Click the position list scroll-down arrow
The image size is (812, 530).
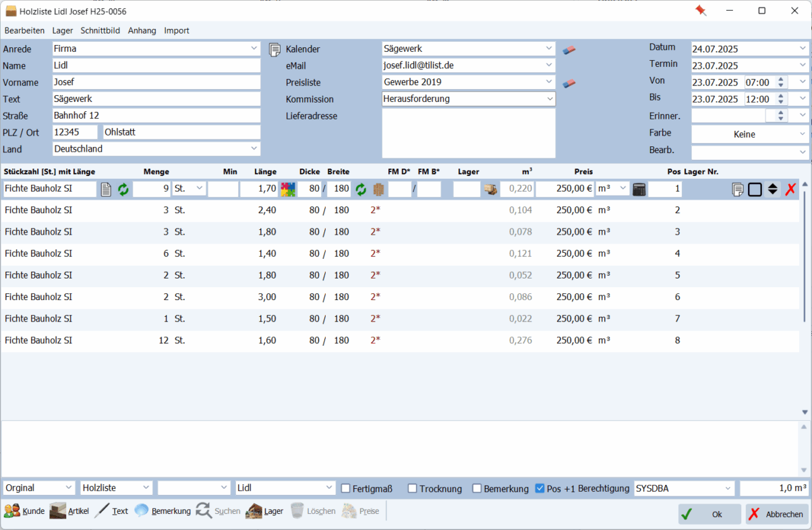[x=806, y=412]
